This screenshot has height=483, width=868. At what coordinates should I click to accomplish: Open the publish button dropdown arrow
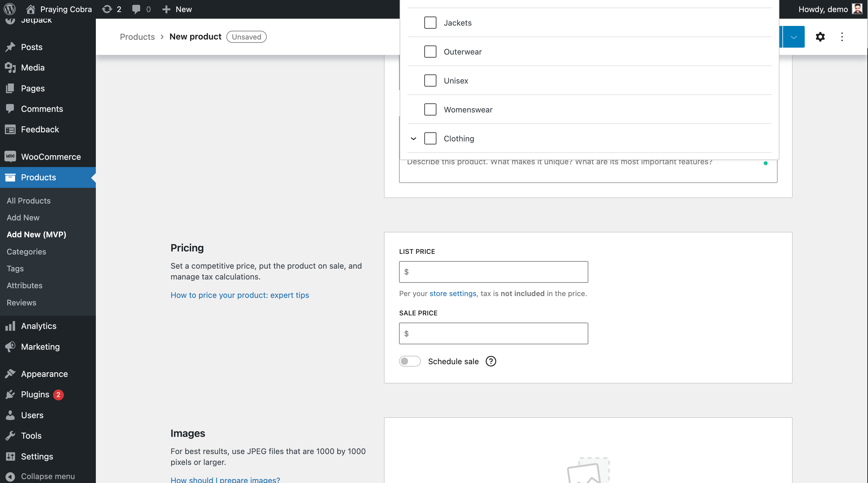pyautogui.click(x=793, y=37)
